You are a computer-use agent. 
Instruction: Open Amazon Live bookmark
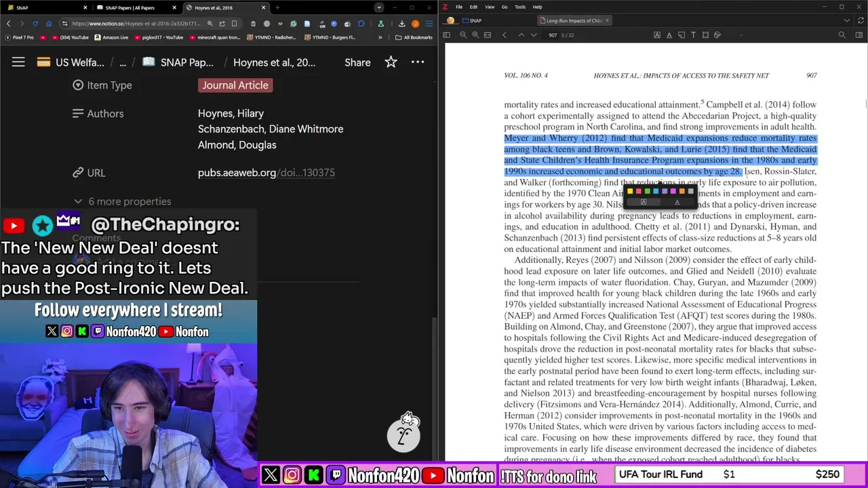click(x=111, y=37)
